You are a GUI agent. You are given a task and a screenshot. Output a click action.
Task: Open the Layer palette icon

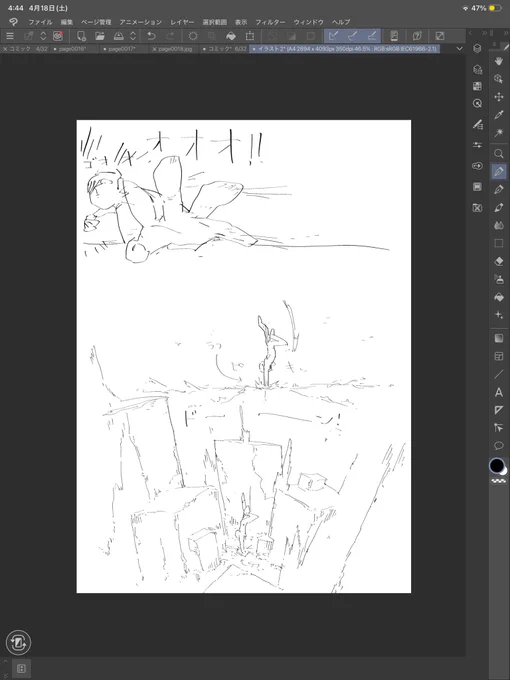point(477,48)
